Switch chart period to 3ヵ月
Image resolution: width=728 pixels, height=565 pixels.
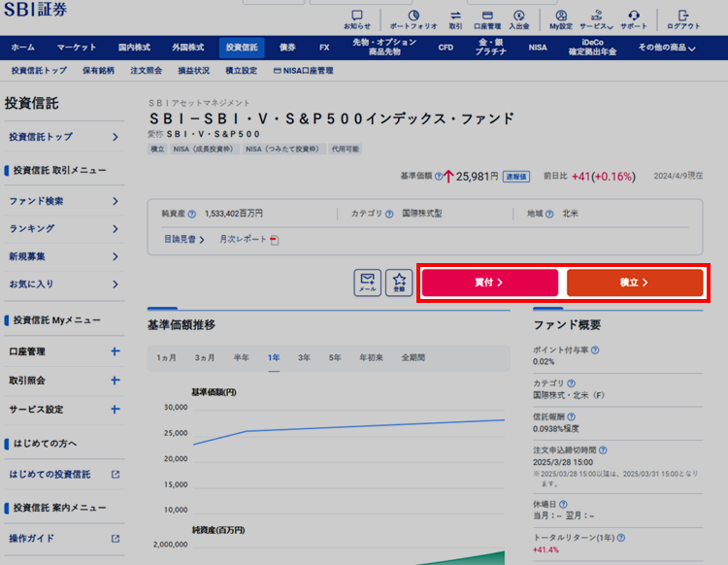click(x=205, y=358)
